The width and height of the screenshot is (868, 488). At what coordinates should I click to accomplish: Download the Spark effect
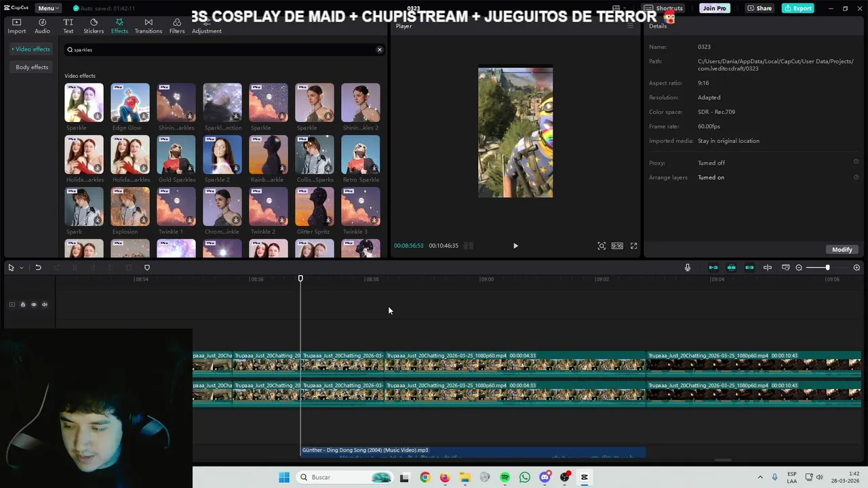pyautogui.click(x=98, y=220)
